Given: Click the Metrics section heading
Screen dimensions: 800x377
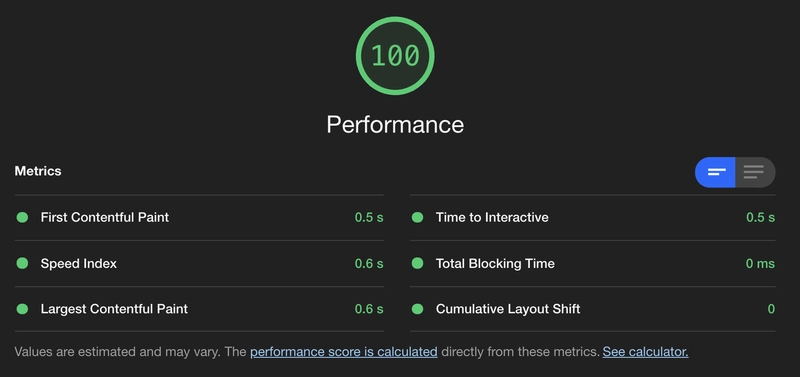Looking at the screenshot, I should coord(38,171).
